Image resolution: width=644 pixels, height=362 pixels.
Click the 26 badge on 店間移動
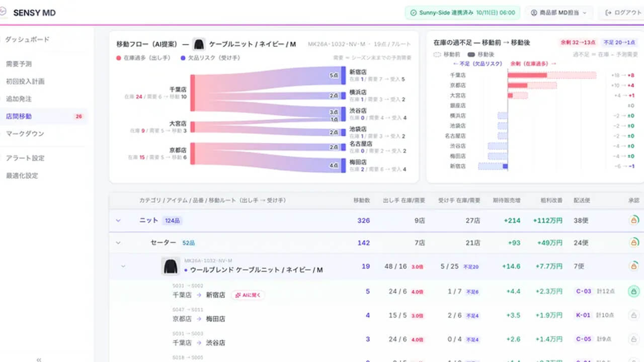78,116
